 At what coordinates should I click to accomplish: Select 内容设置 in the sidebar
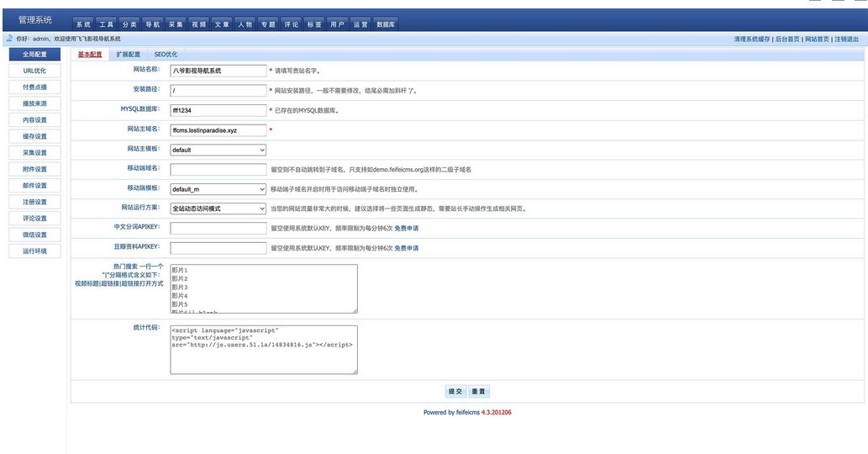(35, 119)
